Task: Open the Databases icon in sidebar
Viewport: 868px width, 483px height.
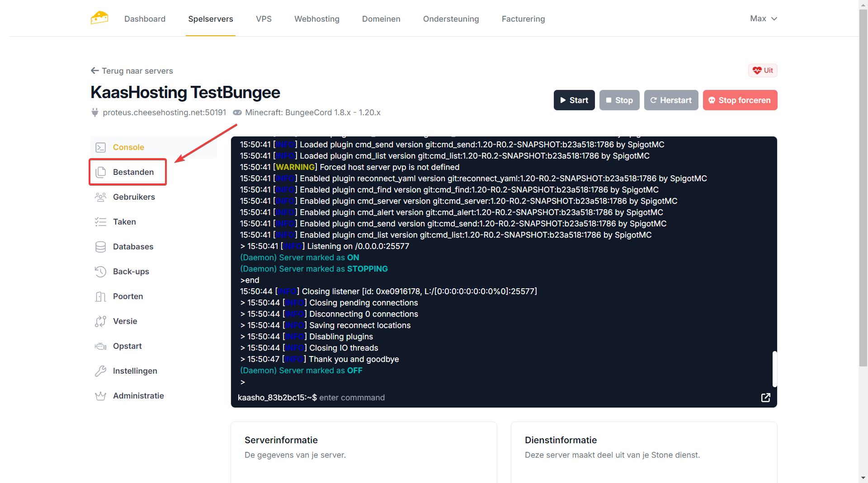Action: tap(100, 247)
